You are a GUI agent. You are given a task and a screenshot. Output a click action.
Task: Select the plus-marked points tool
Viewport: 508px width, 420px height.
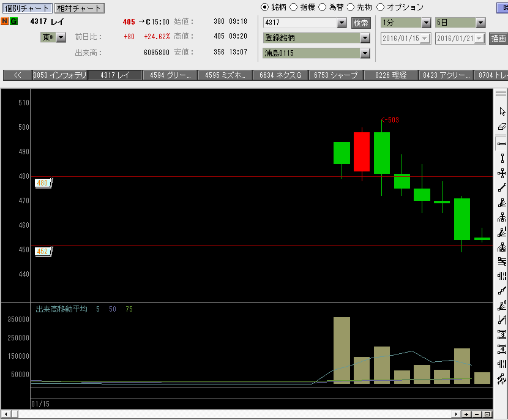(x=502, y=379)
